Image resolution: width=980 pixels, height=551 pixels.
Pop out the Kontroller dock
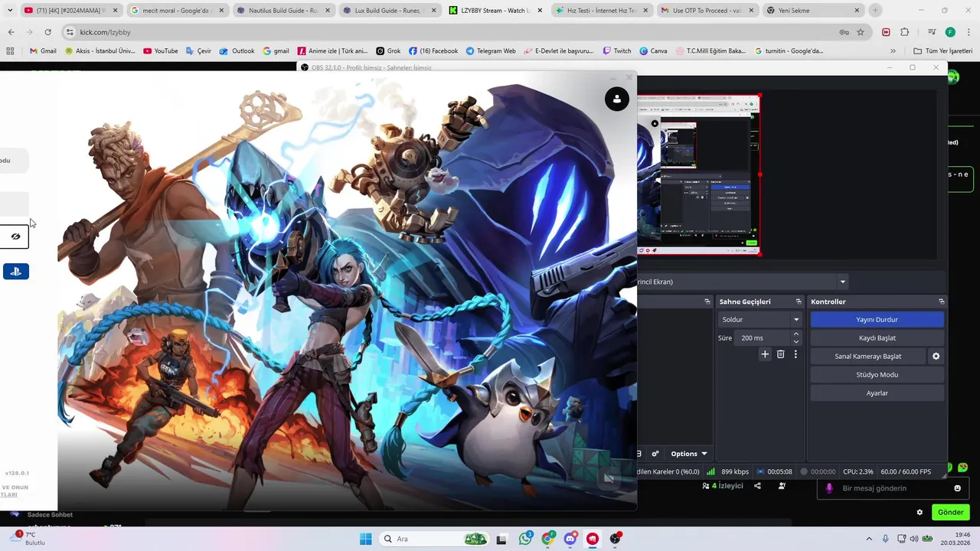point(941,302)
